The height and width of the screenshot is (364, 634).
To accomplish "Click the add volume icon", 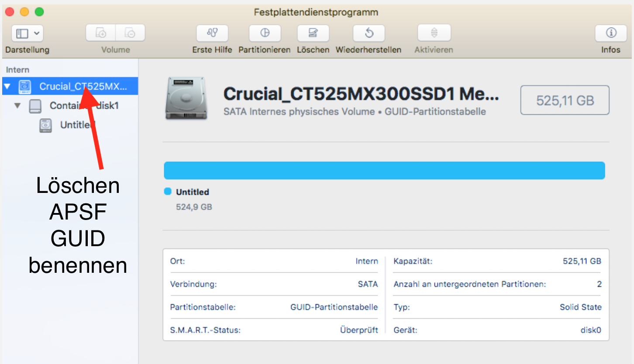I will [x=101, y=33].
